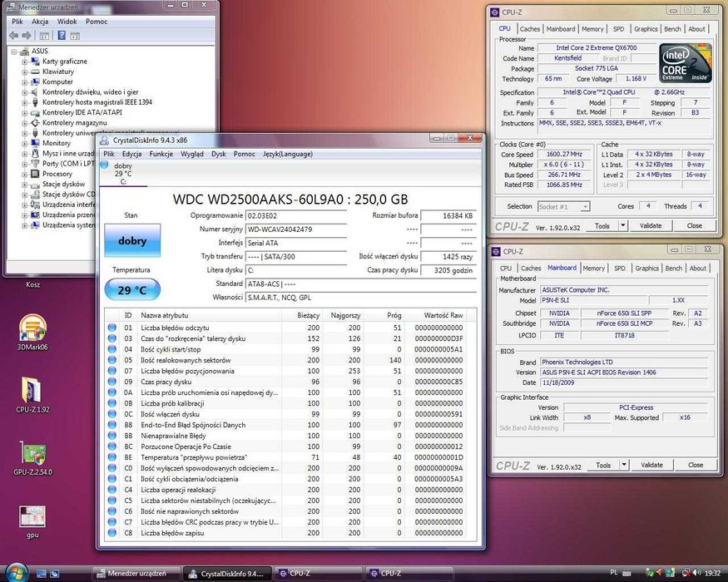Viewport: 728px width, 582px height.
Task: Open Tools dropdown arrow in upper CPU-Z
Action: (x=623, y=226)
